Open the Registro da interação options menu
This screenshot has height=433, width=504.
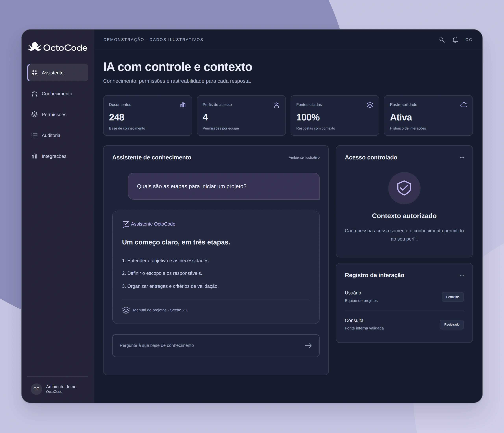pyautogui.click(x=462, y=275)
